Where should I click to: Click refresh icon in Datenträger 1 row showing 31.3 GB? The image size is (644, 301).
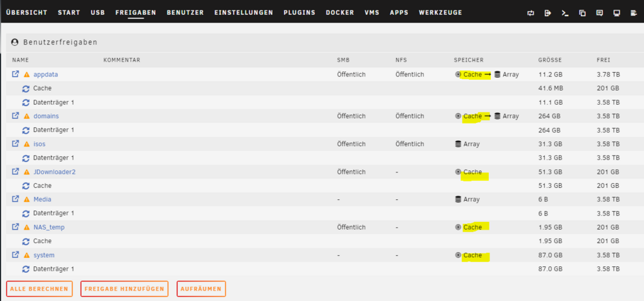click(x=26, y=158)
